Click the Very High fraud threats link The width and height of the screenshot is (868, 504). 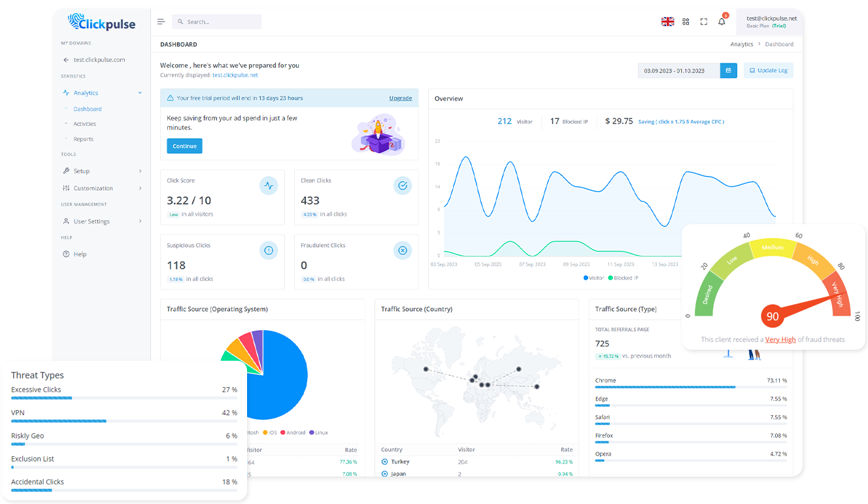(x=780, y=339)
